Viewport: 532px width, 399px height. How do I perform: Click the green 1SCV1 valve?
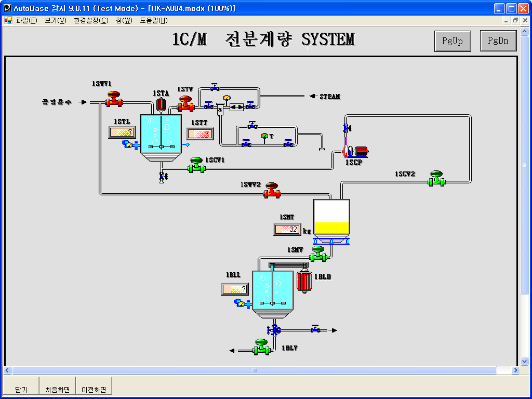196,165
